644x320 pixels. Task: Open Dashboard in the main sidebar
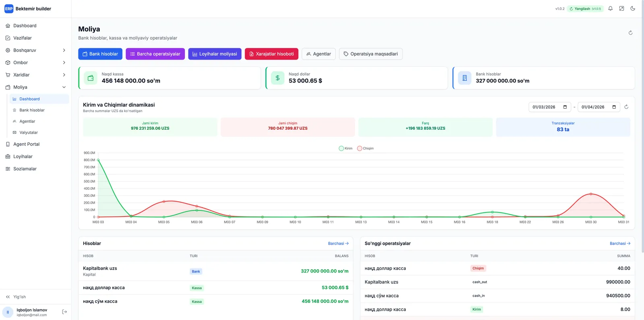point(36,26)
